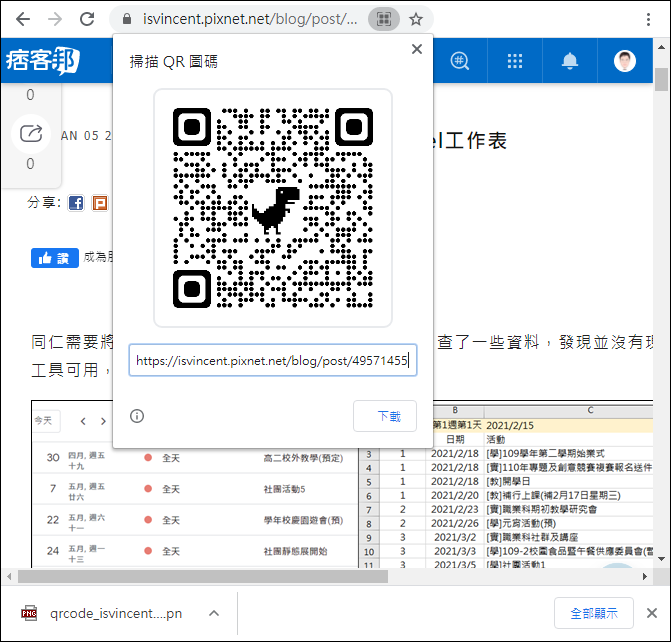This screenshot has height=642, width=671.
Task: Go back using browser back arrow
Action: 22,19
